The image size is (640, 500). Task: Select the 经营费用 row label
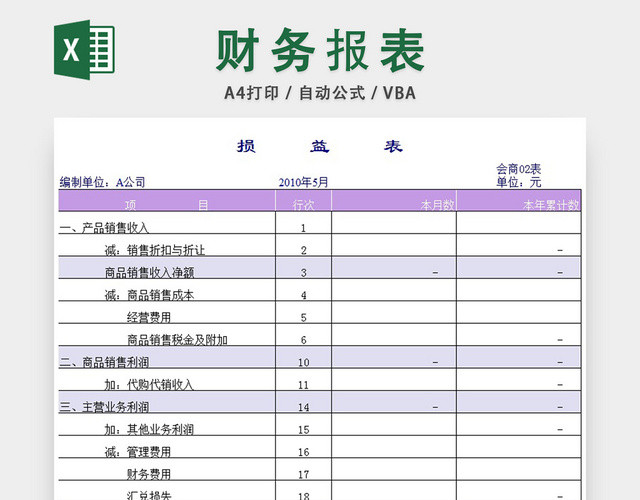coord(149,317)
